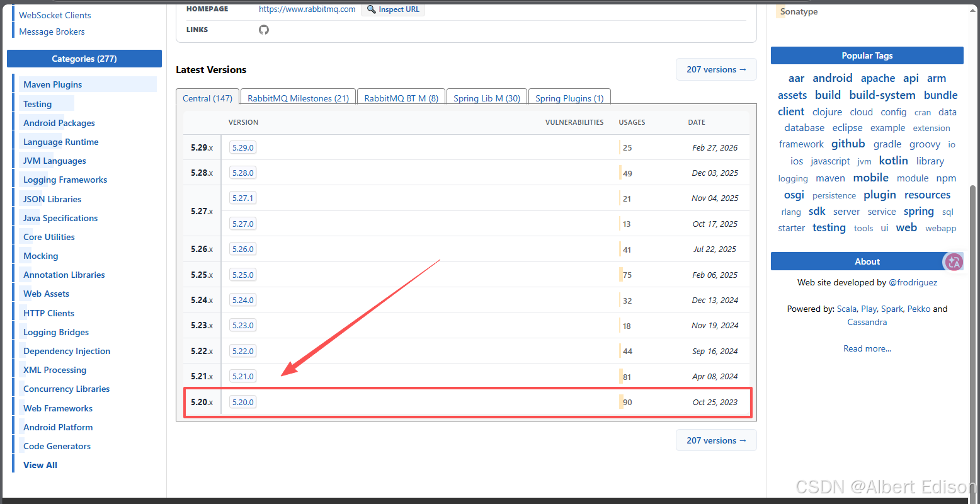Open version 5.20.0 link

click(242, 402)
